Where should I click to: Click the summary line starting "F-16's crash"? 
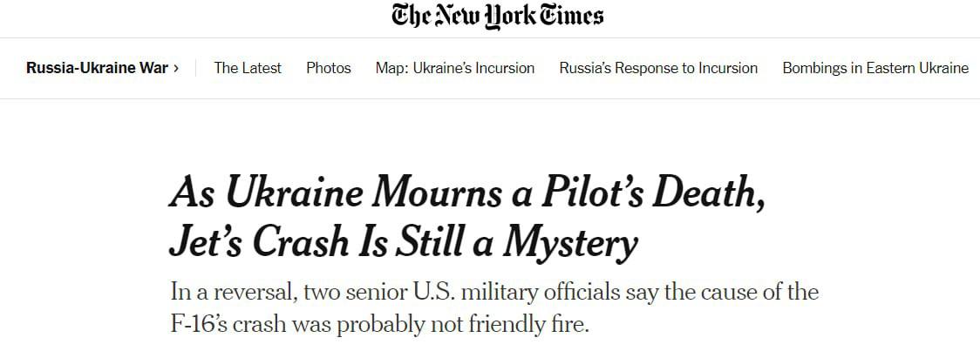pos(379,324)
